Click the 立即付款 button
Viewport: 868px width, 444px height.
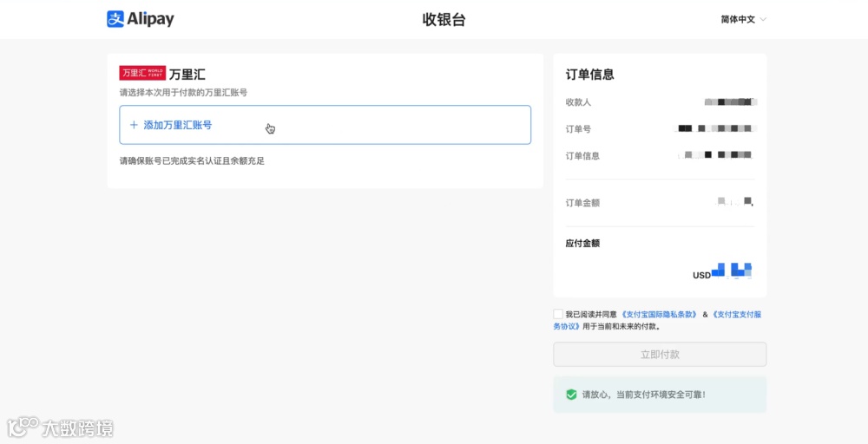(x=660, y=355)
